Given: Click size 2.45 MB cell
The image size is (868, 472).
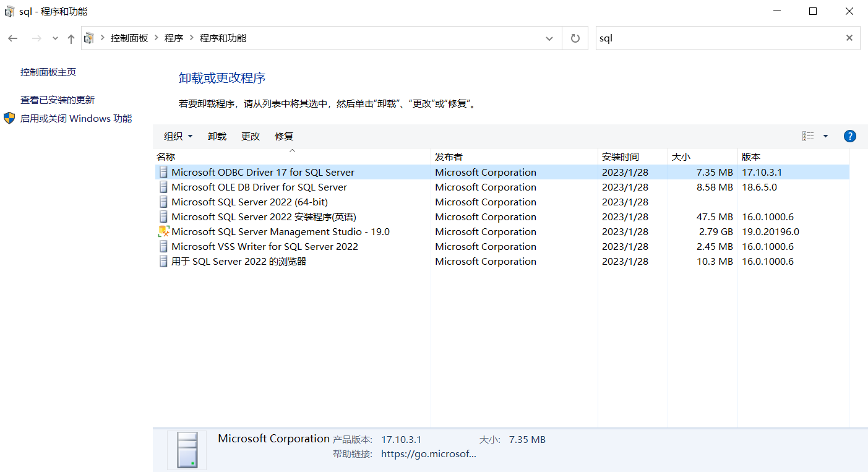Looking at the screenshot, I should tap(715, 246).
